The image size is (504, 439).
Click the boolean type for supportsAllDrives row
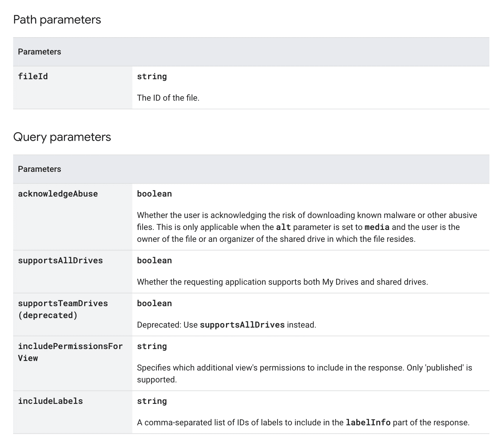[154, 261]
